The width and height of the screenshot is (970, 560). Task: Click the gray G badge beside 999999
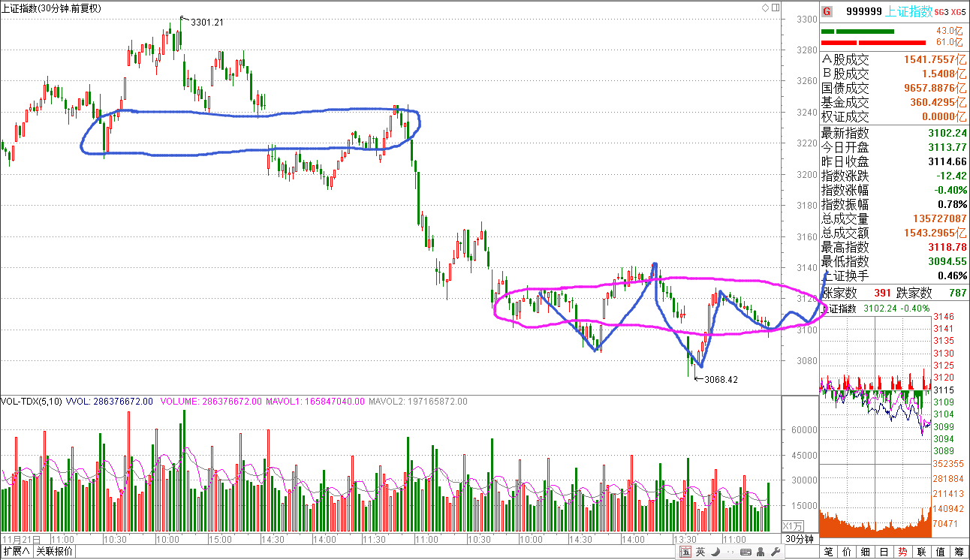pyautogui.click(x=827, y=11)
